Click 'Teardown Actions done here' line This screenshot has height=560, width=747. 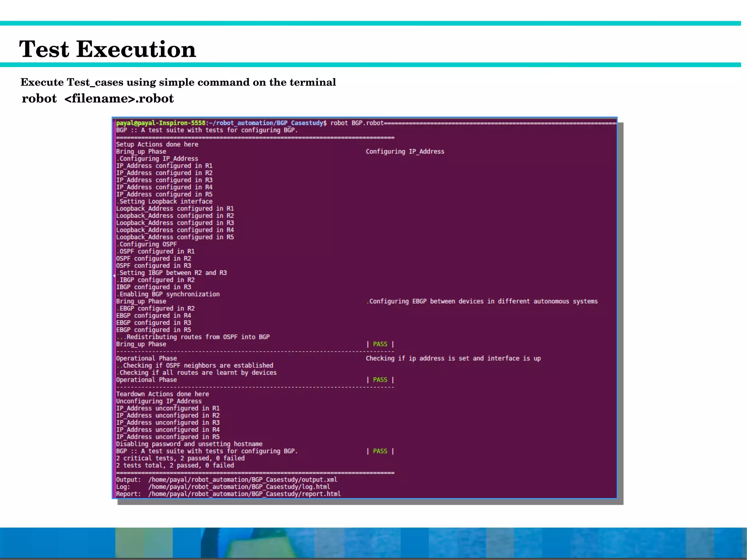pos(162,394)
